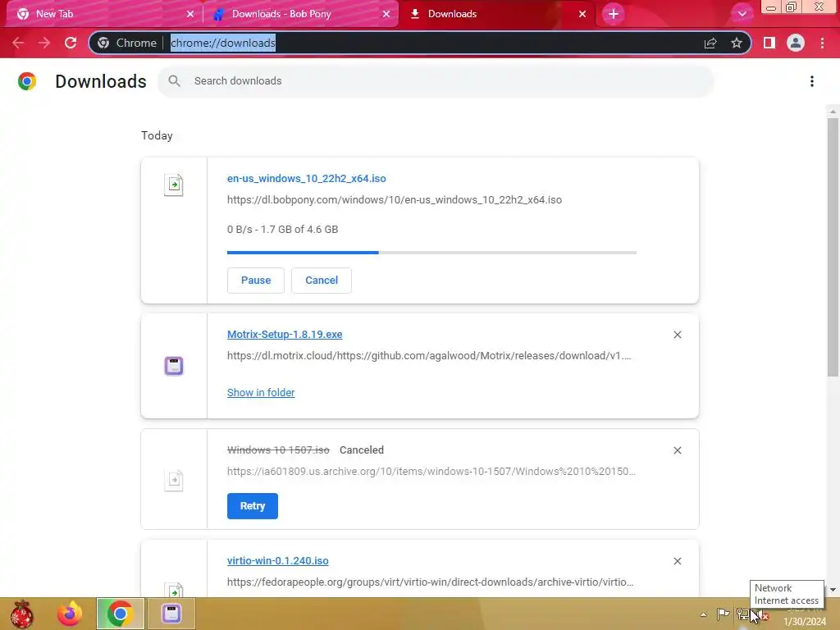Image resolution: width=840 pixels, height=630 pixels.
Task: Close the active Downloads tab
Action: coord(582,14)
